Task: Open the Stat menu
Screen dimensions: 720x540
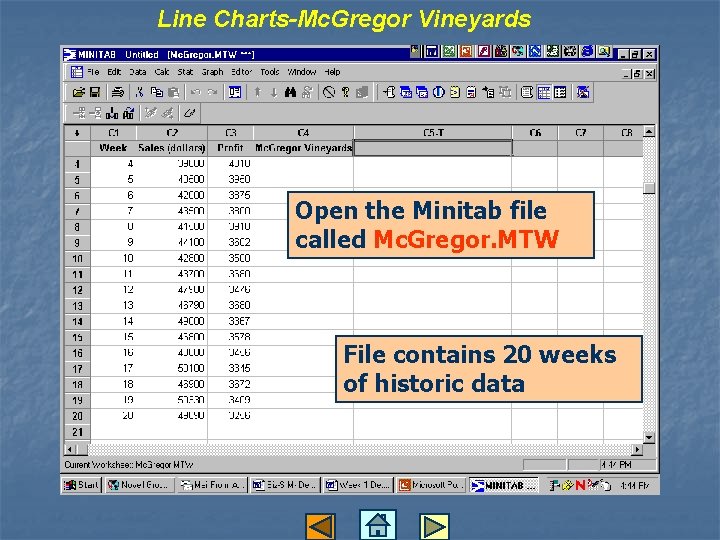Action: 185,72
